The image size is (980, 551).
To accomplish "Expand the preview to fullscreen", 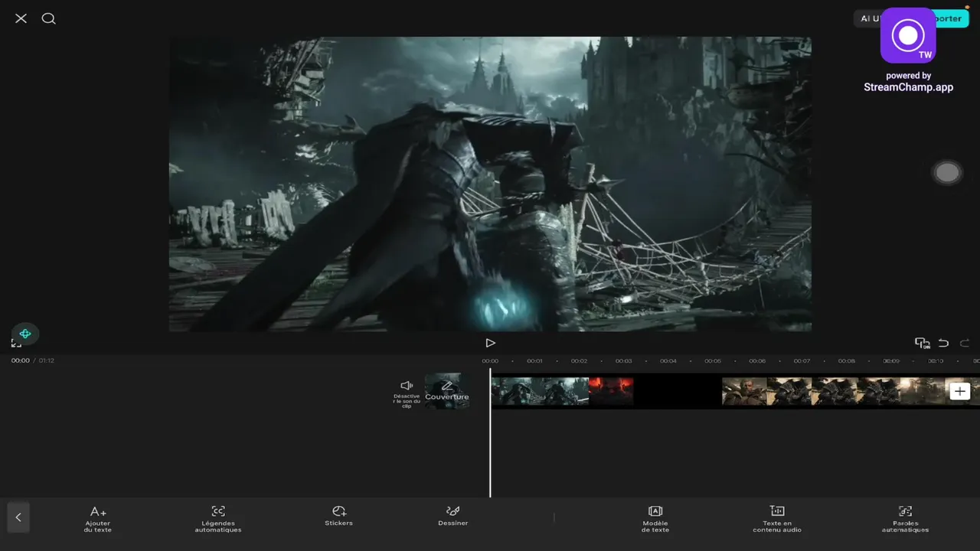I will tap(16, 344).
